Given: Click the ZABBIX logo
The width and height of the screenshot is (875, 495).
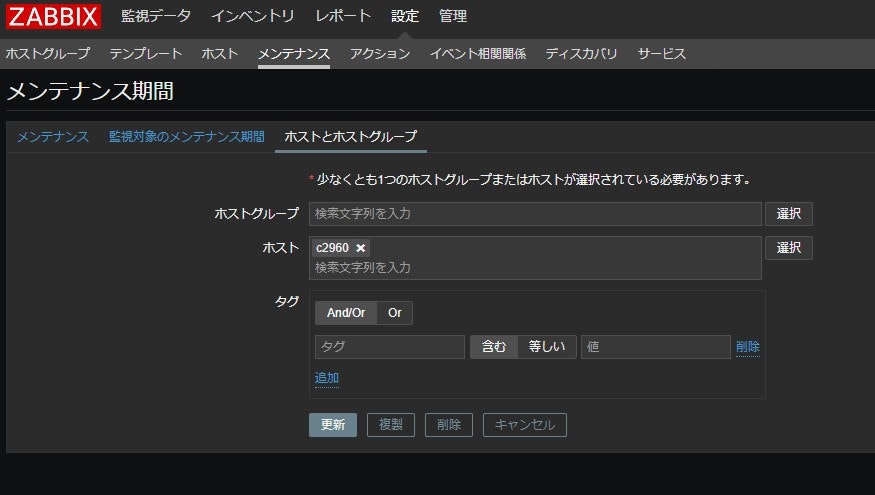Looking at the screenshot, I should pyautogui.click(x=54, y=16).
